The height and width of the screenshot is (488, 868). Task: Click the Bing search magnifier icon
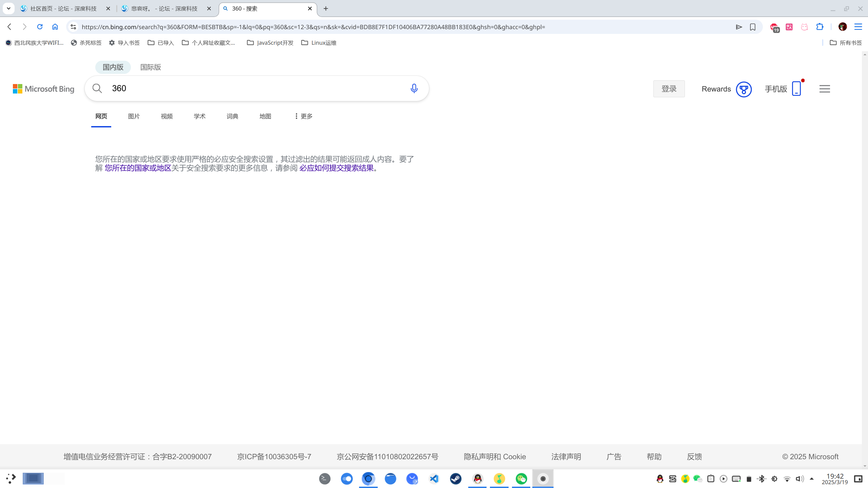click(97, 88)
